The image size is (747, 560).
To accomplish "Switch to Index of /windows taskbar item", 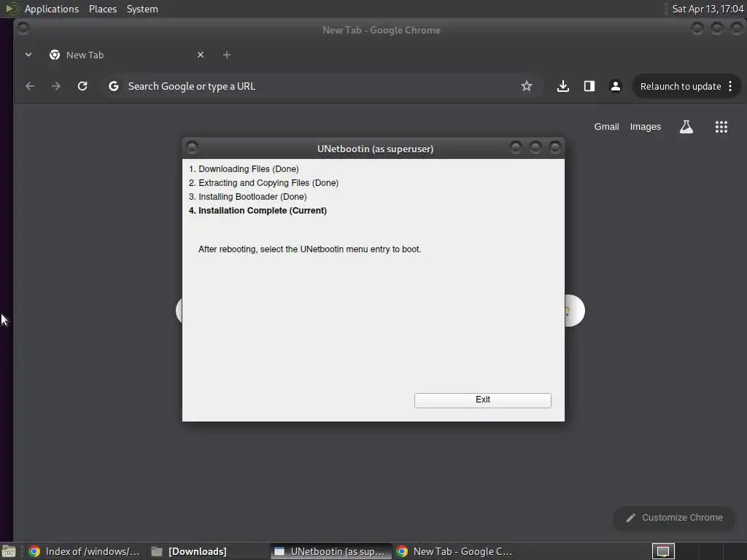I will pyautogui.click(x=84, y=551).
